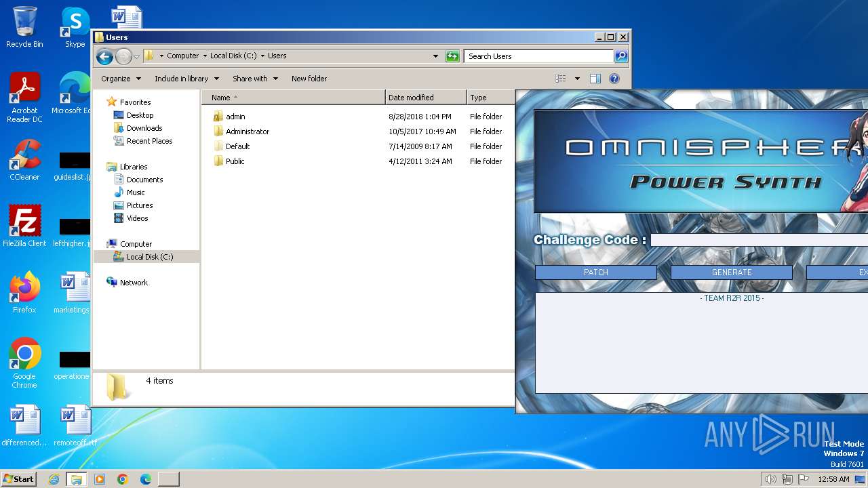Select the Skype desktop shortcut

[x=75, y=28]
